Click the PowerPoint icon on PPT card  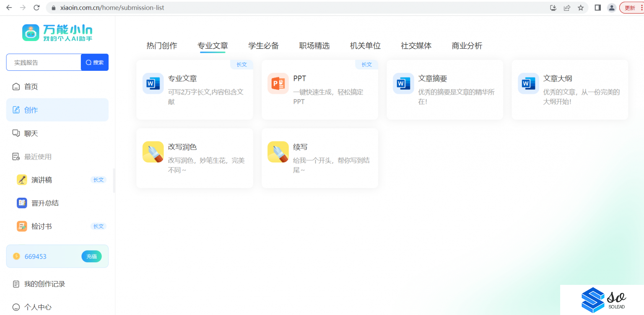coord(278,83)
